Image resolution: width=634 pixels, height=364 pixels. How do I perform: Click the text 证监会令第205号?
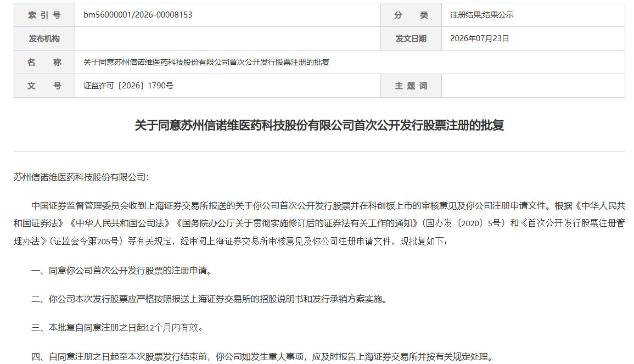[x=86, y=241]
